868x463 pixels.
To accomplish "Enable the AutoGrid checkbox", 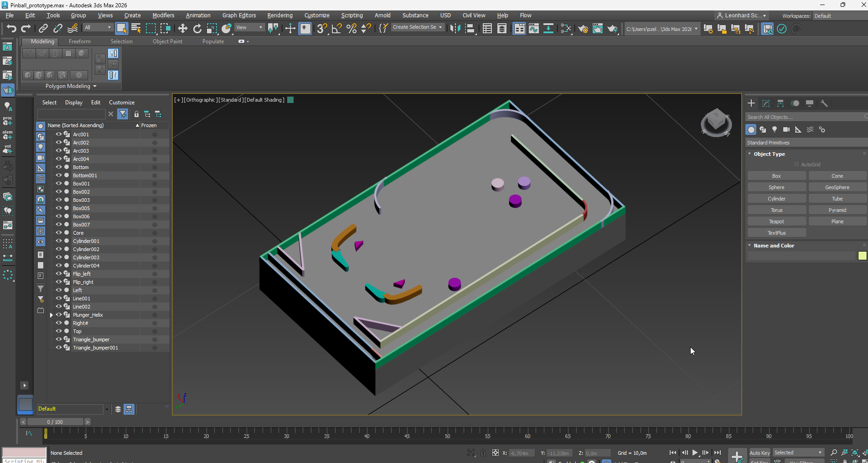I will click(796, 164).
